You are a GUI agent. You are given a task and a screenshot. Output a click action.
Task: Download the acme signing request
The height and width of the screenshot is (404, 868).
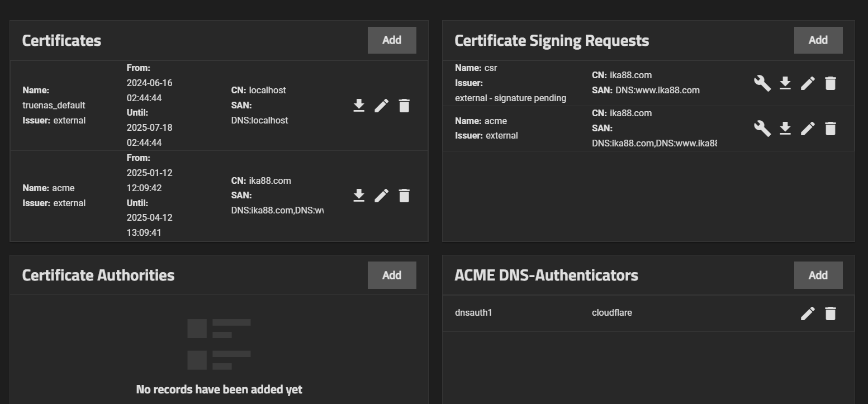785,129
